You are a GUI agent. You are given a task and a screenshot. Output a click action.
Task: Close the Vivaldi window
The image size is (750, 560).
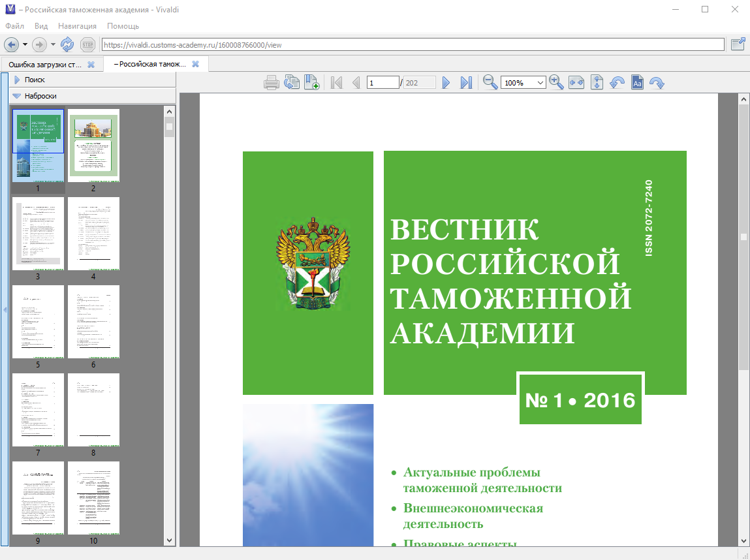tap(735, 10)
